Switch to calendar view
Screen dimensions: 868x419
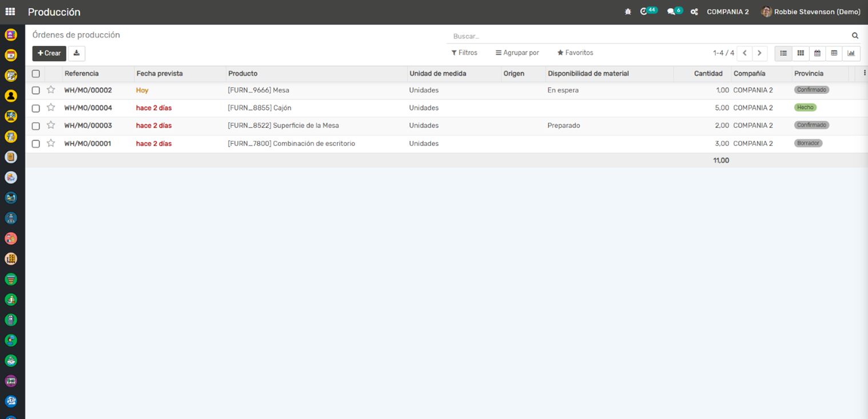pyautogui.click(x=817, y=53)
